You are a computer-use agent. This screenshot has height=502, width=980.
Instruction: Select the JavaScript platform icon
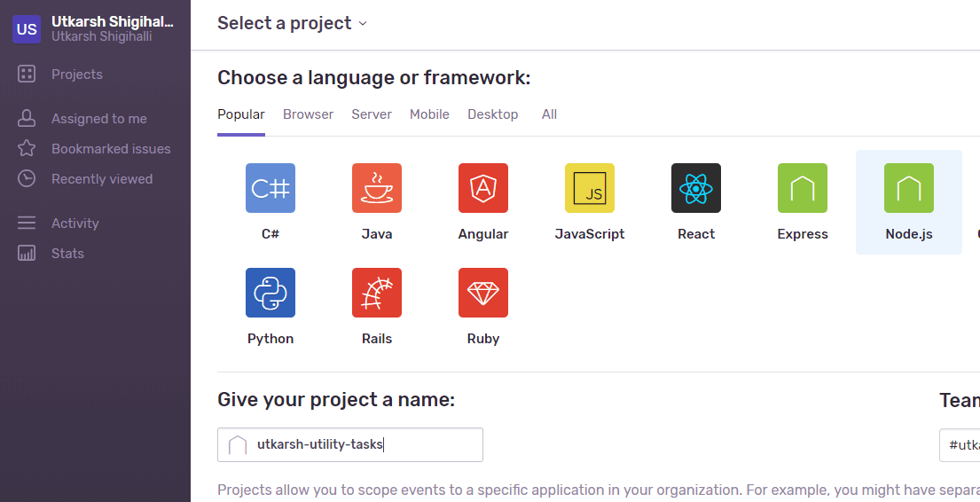point(590,188)
